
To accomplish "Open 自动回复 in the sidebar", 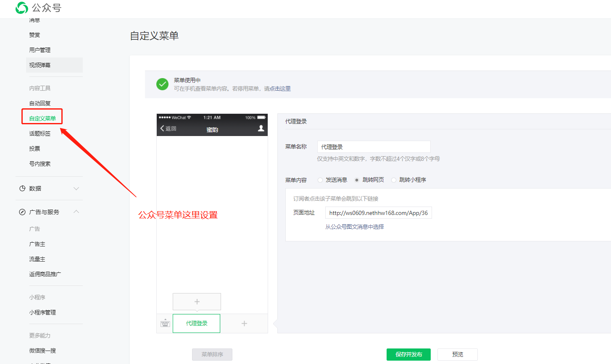I will (x=40, y=103).
